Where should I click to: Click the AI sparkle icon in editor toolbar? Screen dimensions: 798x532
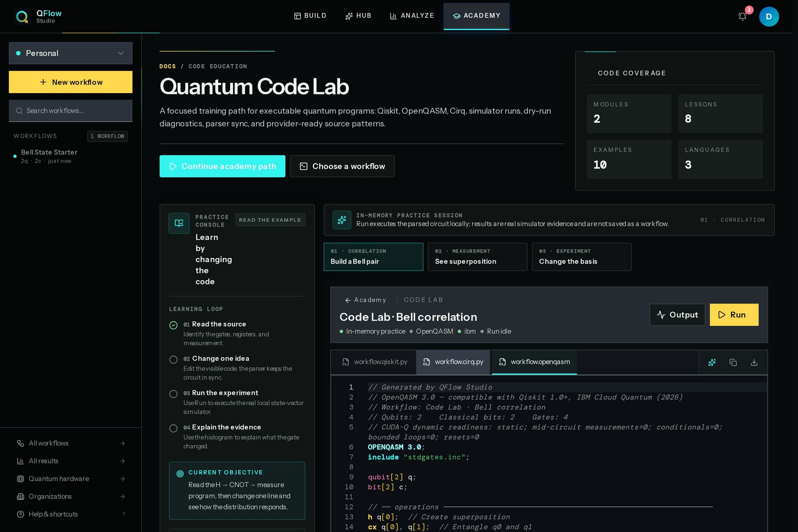click(x=712, y=362)
